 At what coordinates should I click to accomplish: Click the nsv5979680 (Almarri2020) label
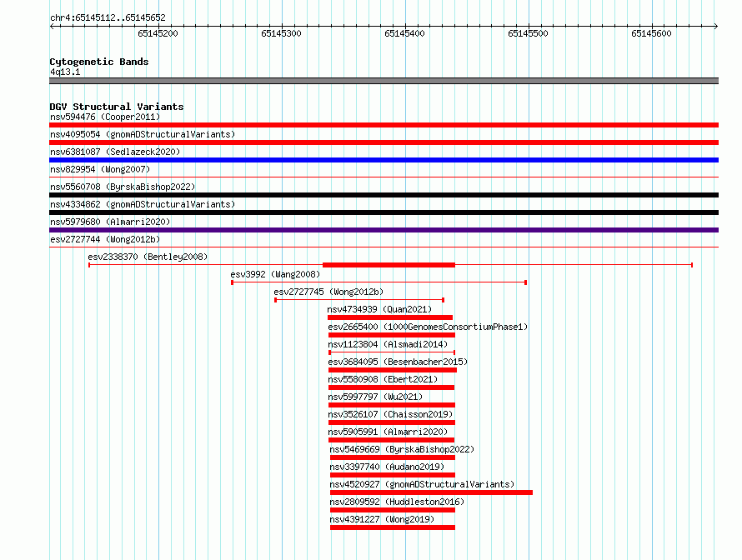pyautogui.click(x=110, y=222)
